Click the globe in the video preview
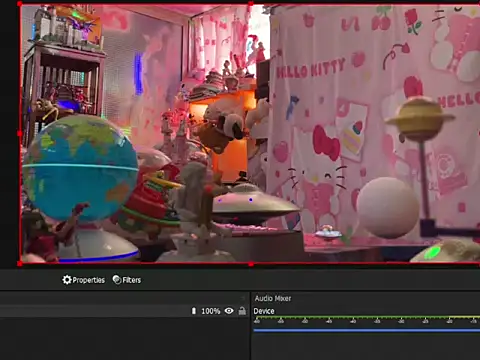 (80, 168)
